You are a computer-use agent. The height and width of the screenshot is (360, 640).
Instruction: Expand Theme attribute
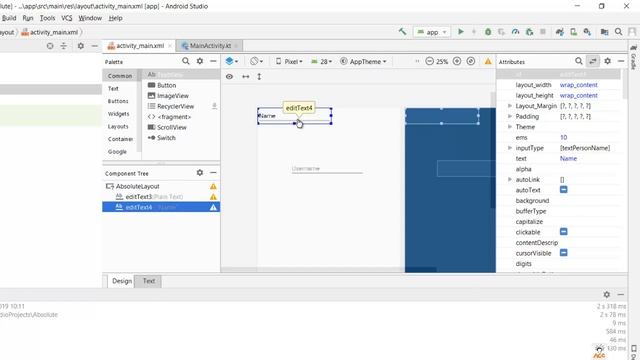(509, 127)
